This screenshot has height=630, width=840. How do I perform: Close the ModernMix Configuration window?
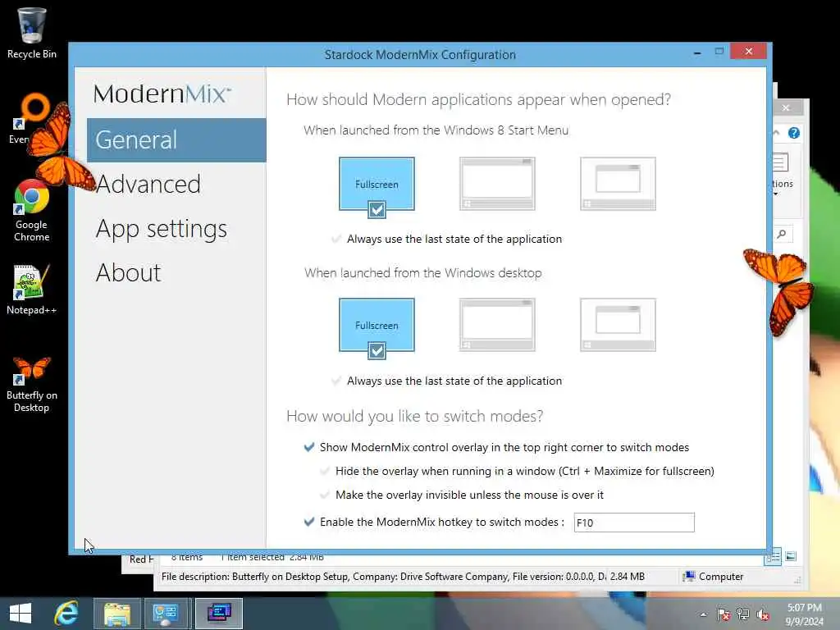[x=748, y=51]
